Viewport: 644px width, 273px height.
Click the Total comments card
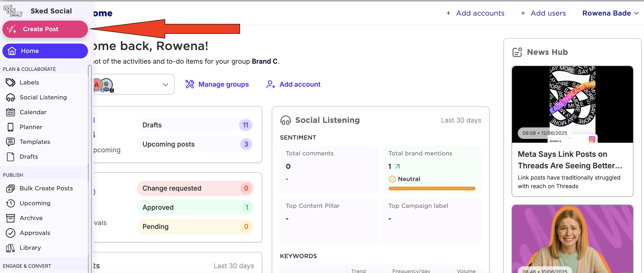pos(329,170)
